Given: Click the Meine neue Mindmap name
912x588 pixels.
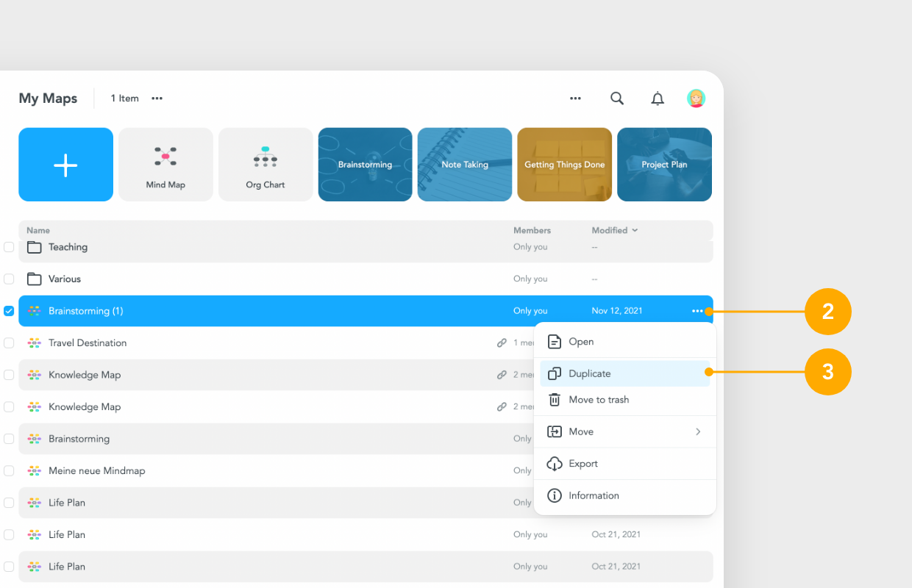Looking at the screenshot, I should tap(97, 471).
